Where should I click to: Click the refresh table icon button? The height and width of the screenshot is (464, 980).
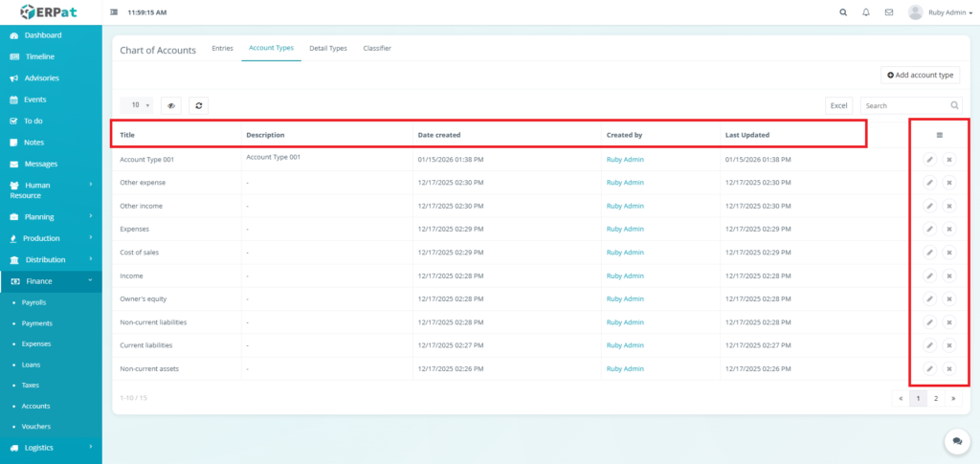(x=198, y=105)
